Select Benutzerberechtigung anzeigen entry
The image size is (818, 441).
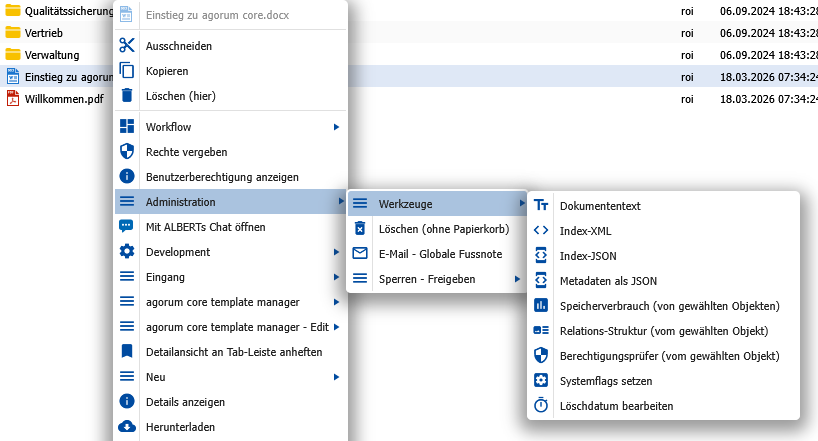tap(222, 177)
